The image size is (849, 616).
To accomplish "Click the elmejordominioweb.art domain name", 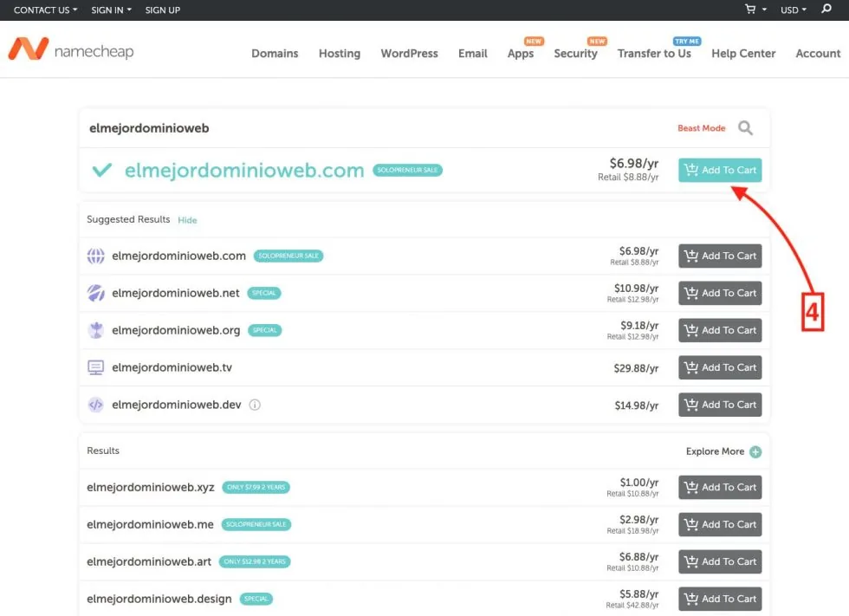I will coord(149,562).
